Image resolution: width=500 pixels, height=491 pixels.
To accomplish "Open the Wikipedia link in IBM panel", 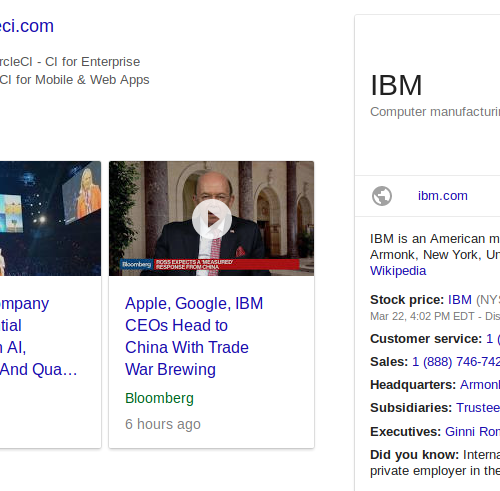I will pyautogui.click(x=398, y=271).
